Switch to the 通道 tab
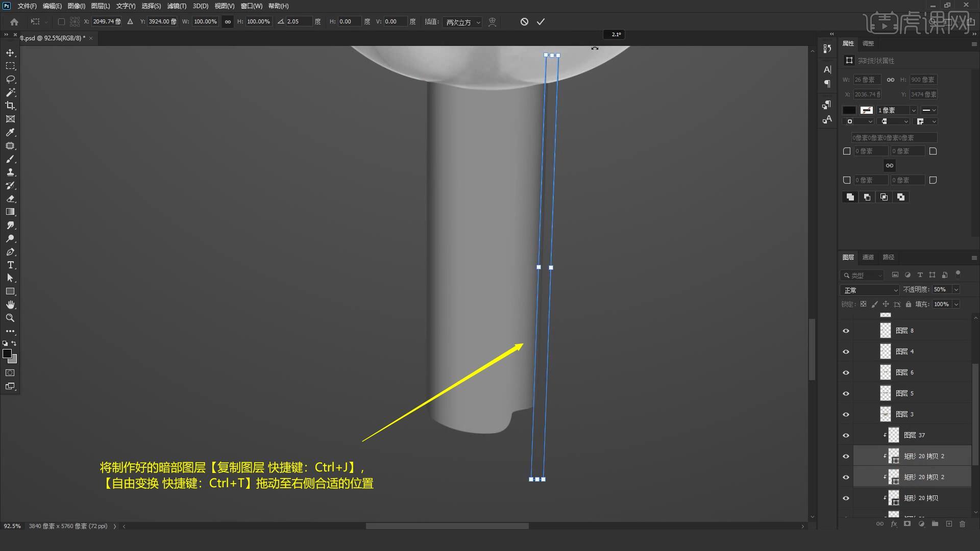The image size is (980, 551). [x=868, y=257]
